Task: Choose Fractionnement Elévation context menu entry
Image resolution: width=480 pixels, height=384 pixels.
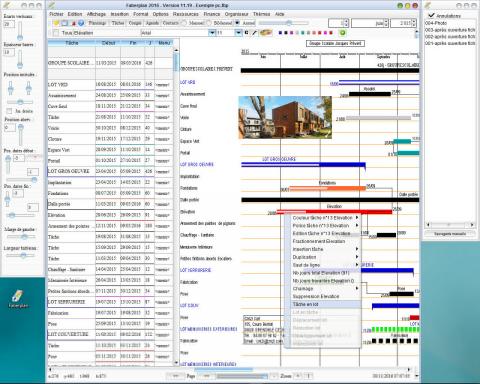Action: click(325, 241)
